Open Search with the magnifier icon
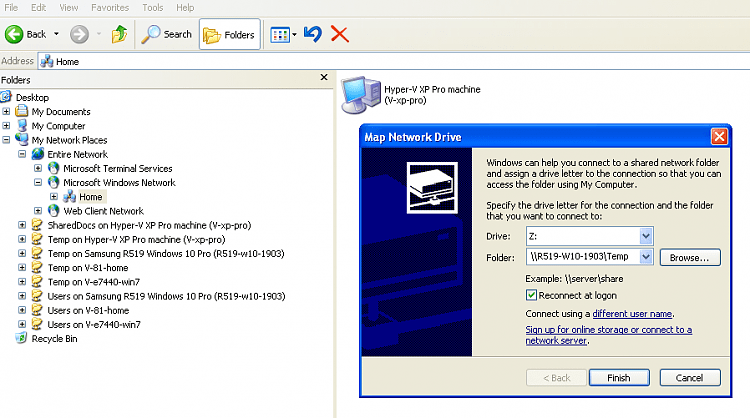This screenshot has height=418, width=750. coord(151,34)
